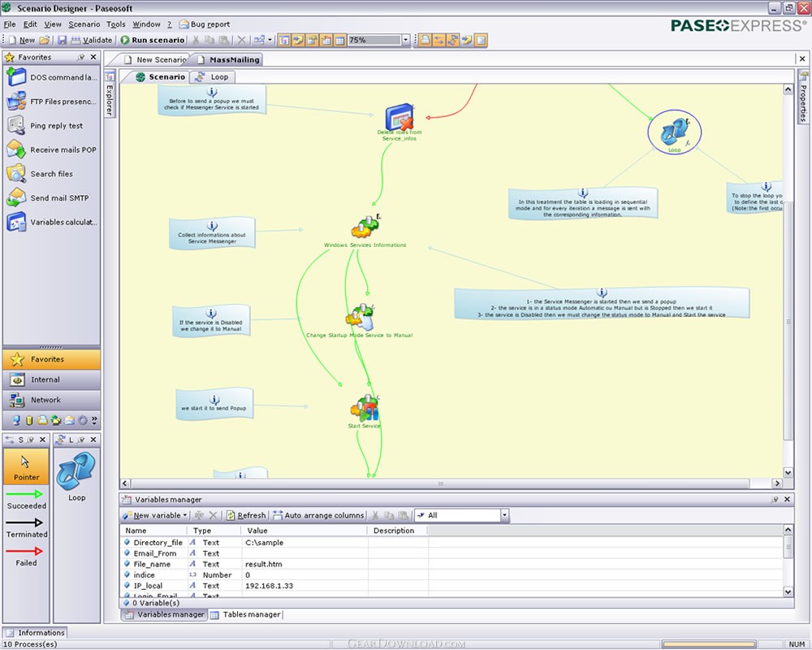Open the New variable dropdown arrow
This screenshot has width=812, height=650.
[x=185, y=515]
